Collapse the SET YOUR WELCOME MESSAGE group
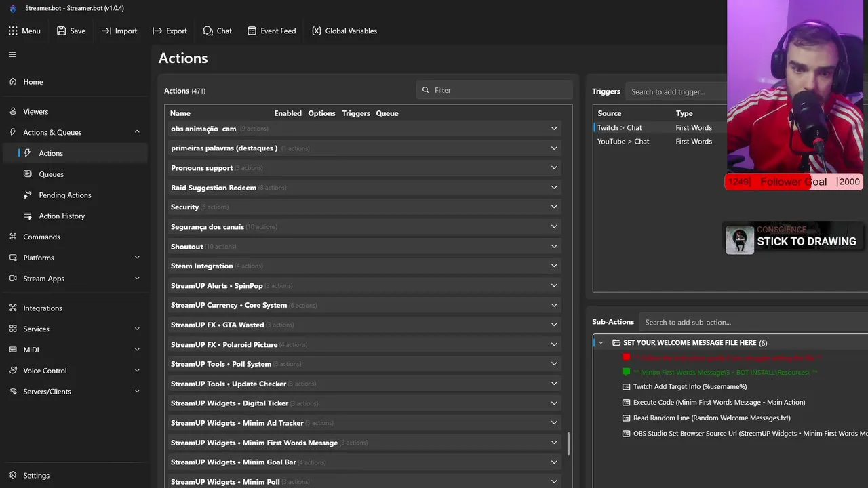 (x=601, y=343)
